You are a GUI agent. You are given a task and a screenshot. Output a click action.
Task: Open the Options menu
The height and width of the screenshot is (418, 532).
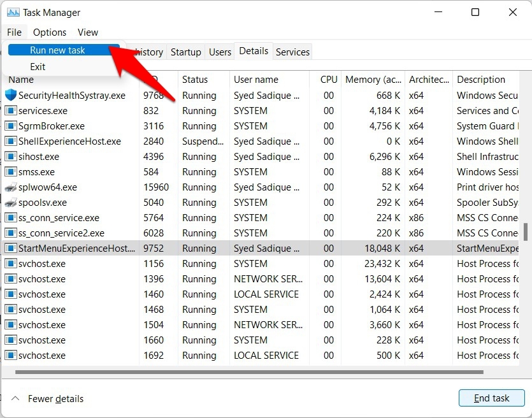coord(50,32)
